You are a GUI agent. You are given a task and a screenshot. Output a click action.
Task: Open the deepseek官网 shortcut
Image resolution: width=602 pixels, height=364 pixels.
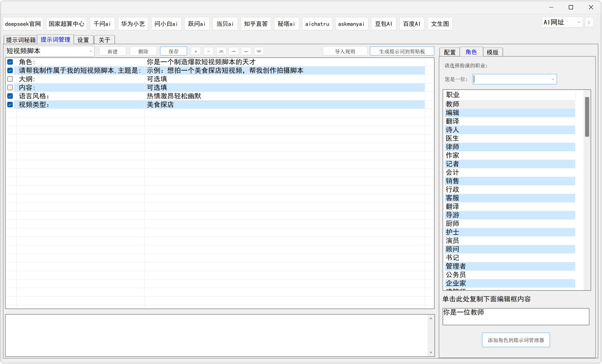pos(23,24)
